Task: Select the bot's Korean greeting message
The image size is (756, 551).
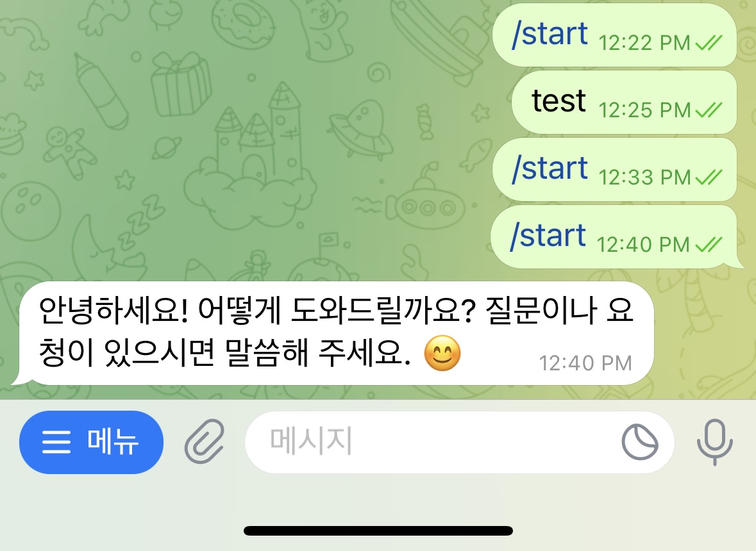Action: tap(337, 333)
